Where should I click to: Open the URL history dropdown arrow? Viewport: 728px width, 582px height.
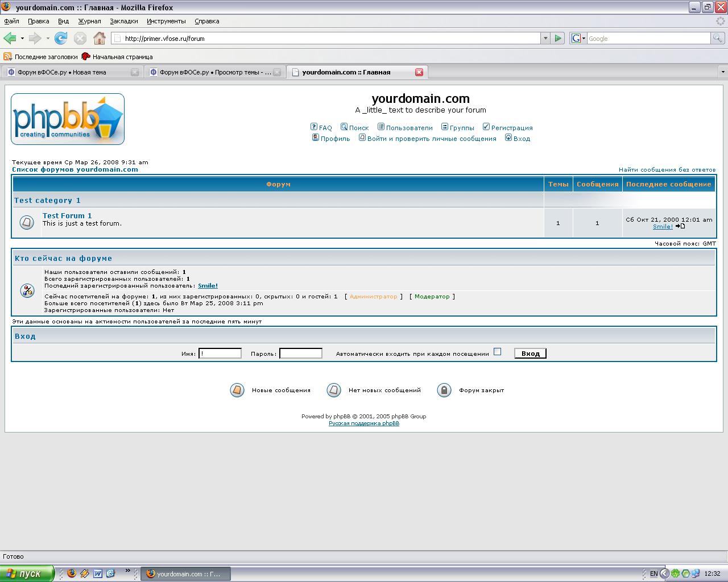(x=545, y=38)
